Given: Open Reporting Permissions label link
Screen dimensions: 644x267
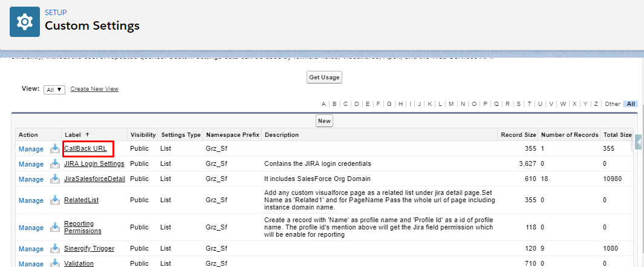Looking at the screenshot, I should pos(83,227).
